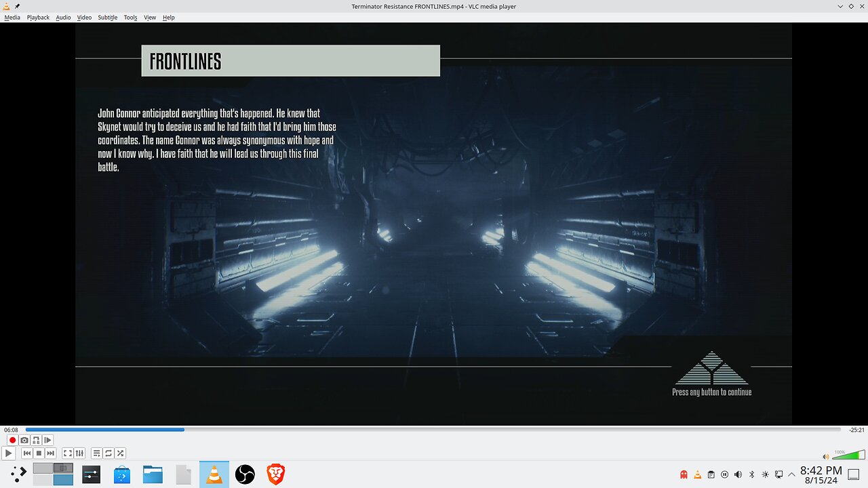Open the Playback menu
The height and width of the screenshot is (488, 868).
(x=38, y=18)
